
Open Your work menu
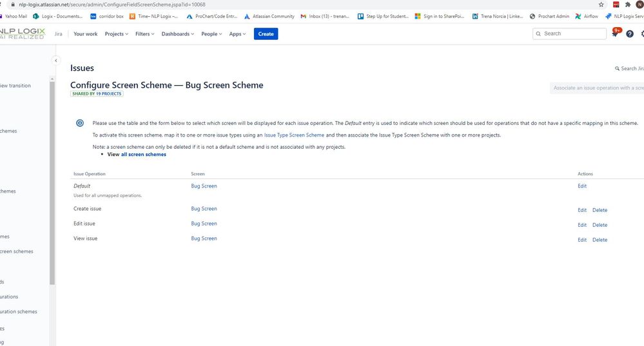click(86, 34)
